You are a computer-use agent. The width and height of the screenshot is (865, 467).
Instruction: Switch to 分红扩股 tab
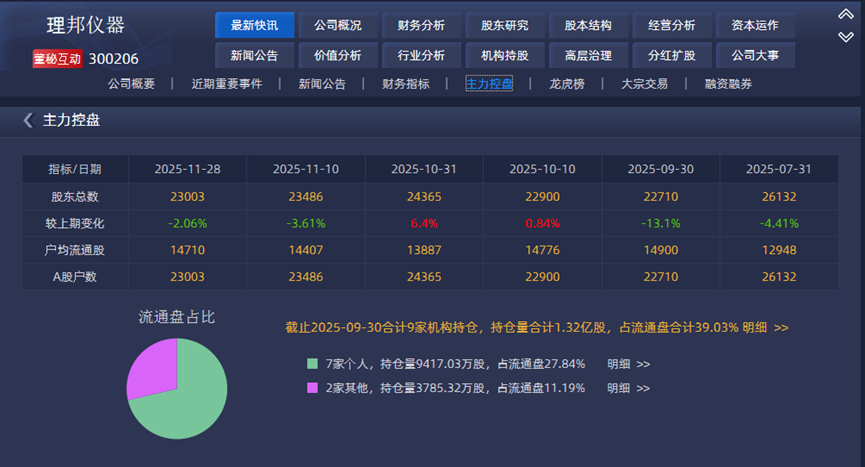tap(671, 56)
